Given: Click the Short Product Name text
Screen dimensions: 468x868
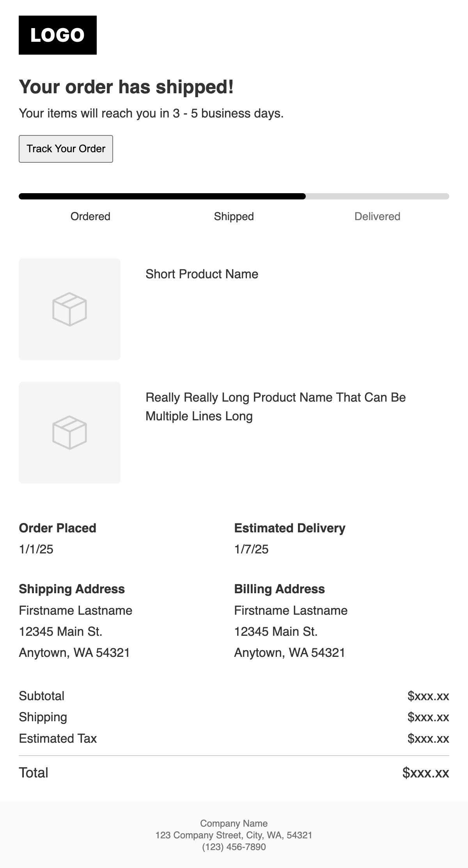Looking at the screenshot, I should 202,274.
